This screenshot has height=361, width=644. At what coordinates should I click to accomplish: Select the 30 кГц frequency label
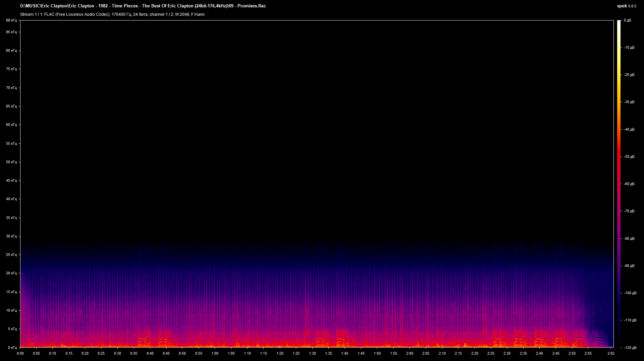point(11,236)
